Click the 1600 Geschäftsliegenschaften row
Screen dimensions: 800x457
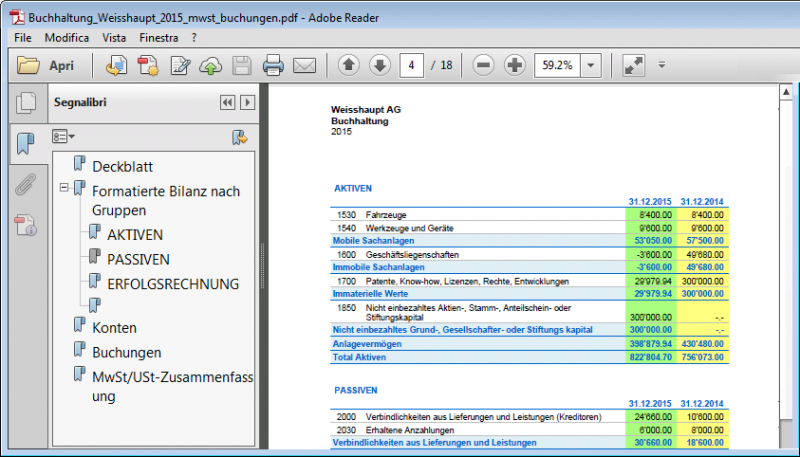click(x=529, y=255)
